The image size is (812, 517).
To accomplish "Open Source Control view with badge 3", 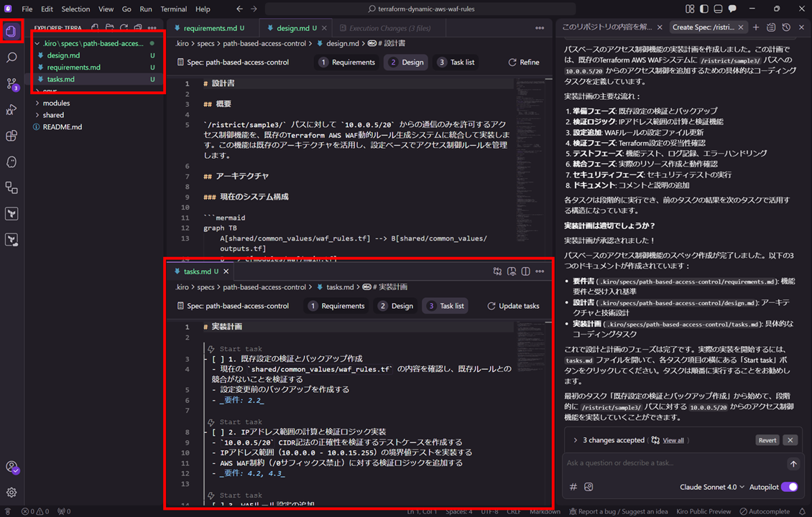I will pyautogui.click(x=11, y=84).
